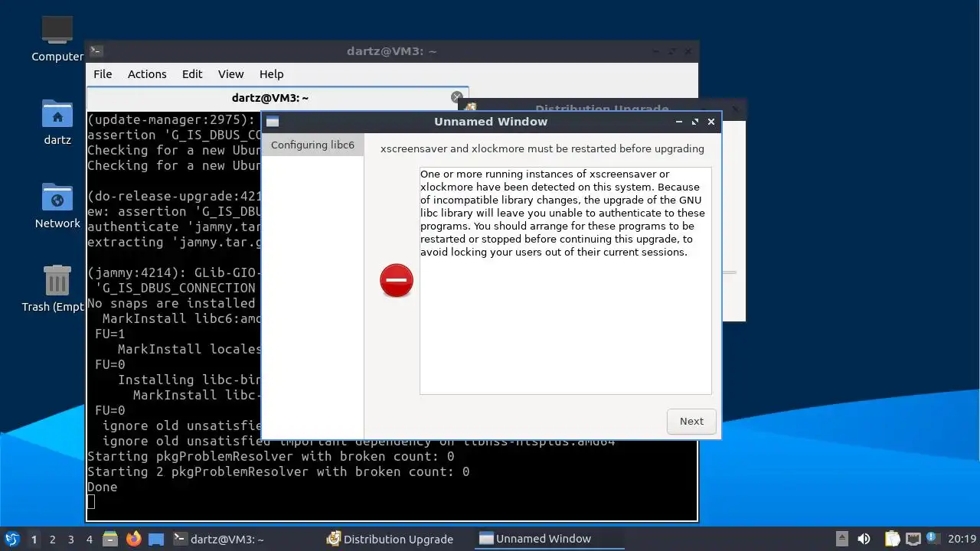
Task: Open the terminal View menu
Action: pyautogui.click(x=230, y=74)
